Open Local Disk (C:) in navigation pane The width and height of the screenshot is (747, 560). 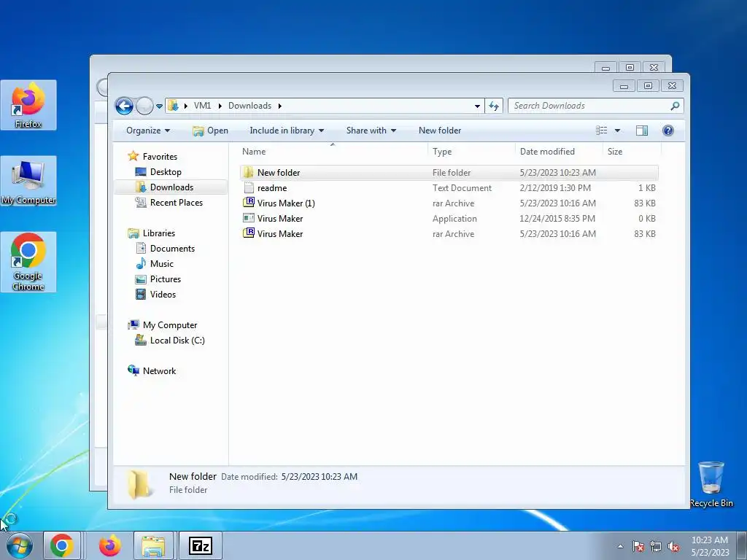click(x=177, y=340)
